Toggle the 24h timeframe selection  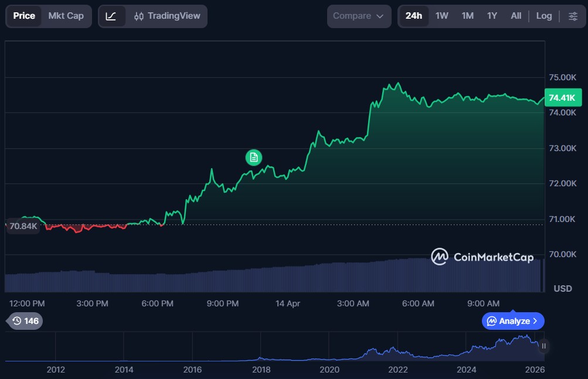414,16
